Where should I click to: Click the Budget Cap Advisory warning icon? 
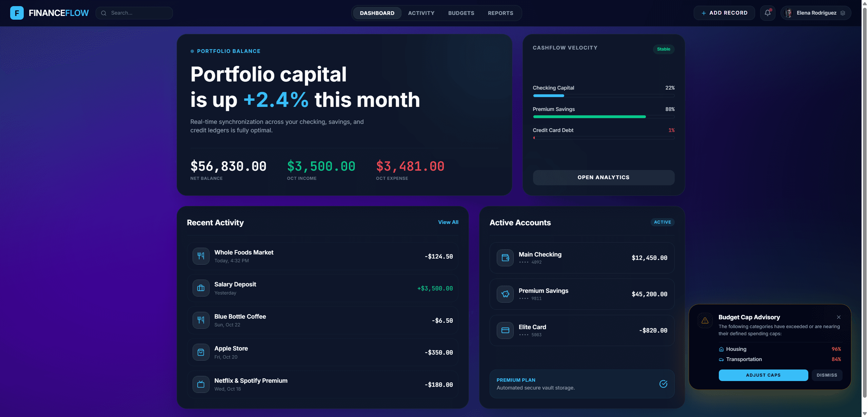705,321
